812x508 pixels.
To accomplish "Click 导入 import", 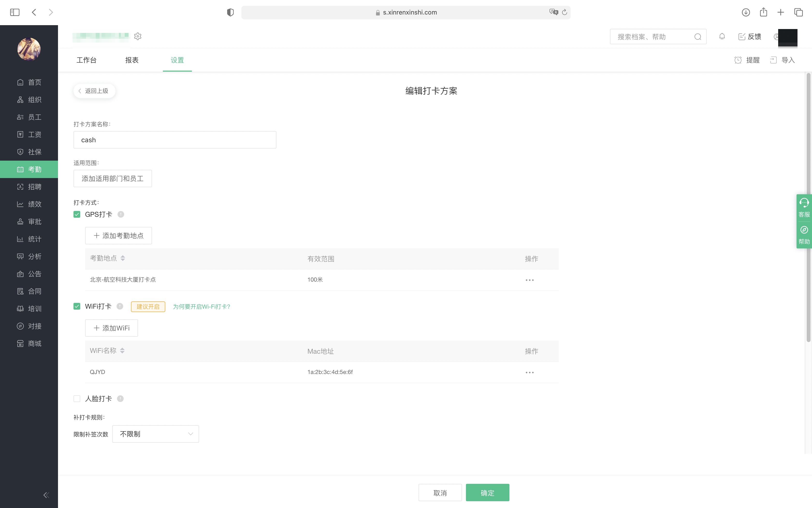I will pyautogui.click(x=782, y=60).
